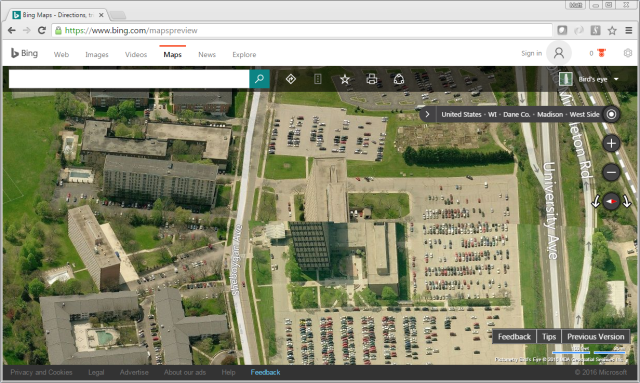Image resolution: width=640 pixels, height=383 pixels.
Task: Open the Help footer link
Action: (228, 372)
